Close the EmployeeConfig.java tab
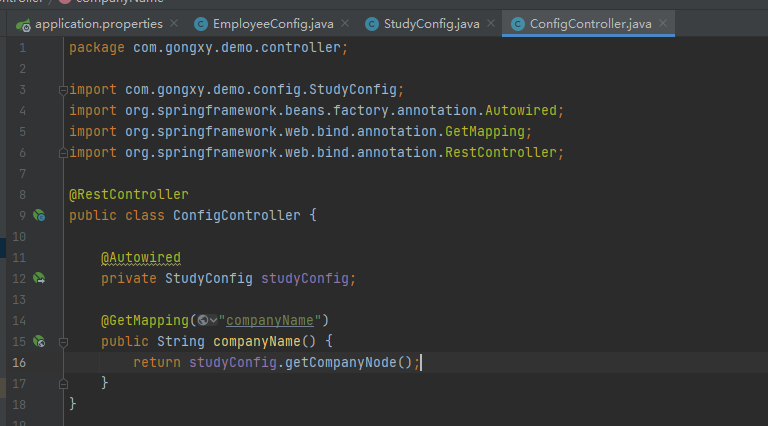768x426 pixels. click(x=345, y=23)
